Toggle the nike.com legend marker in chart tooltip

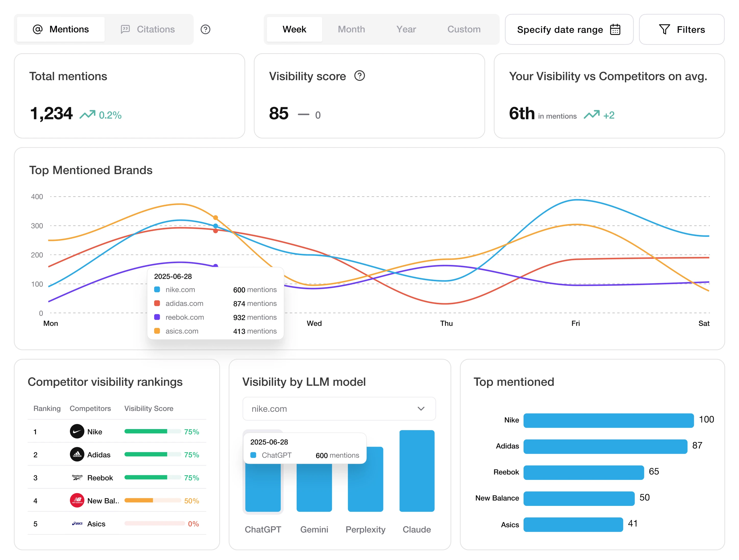pyautogui.click(x=157, y=290)
